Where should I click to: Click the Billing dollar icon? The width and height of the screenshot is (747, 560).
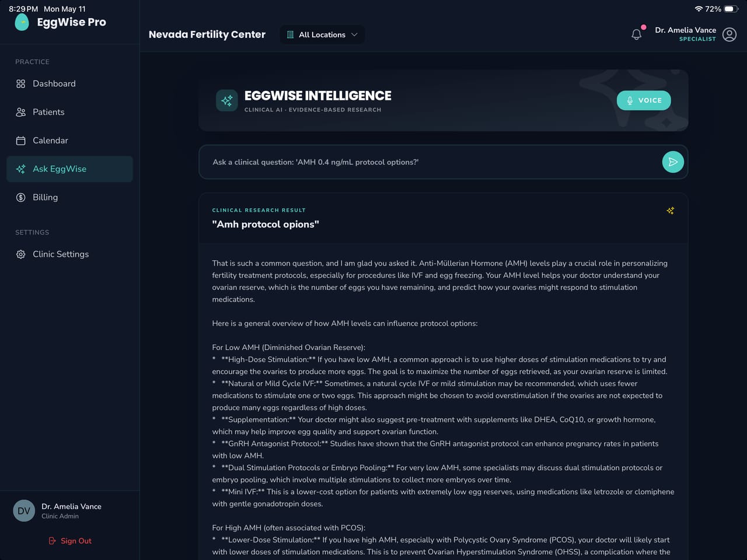pos(21,197)
